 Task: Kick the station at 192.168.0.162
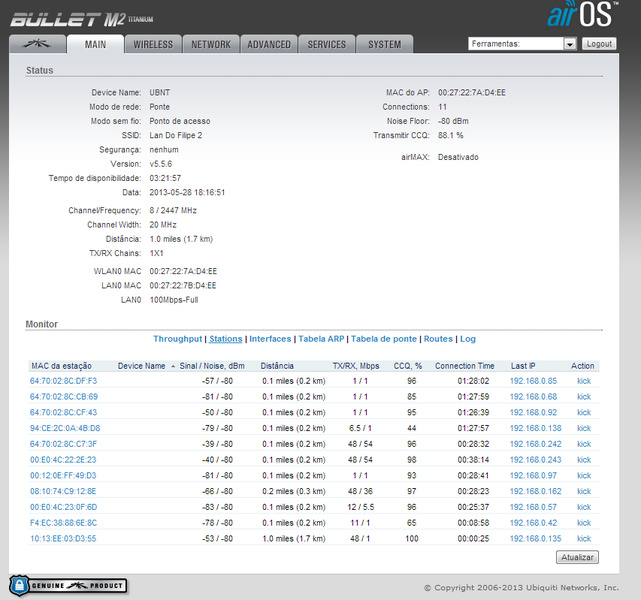click(584, 491)
